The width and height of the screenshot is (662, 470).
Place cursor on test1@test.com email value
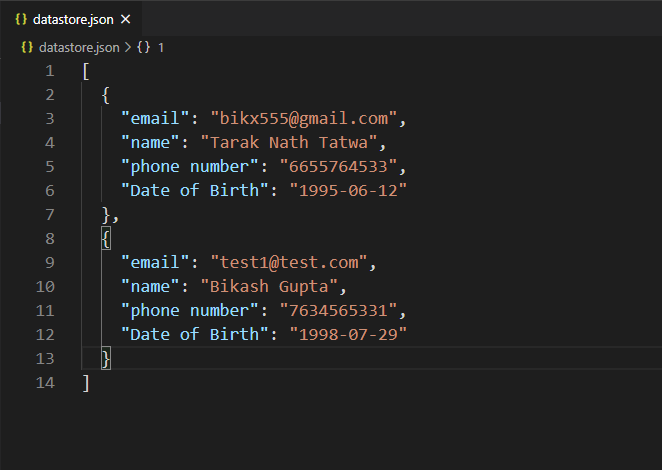289,263
